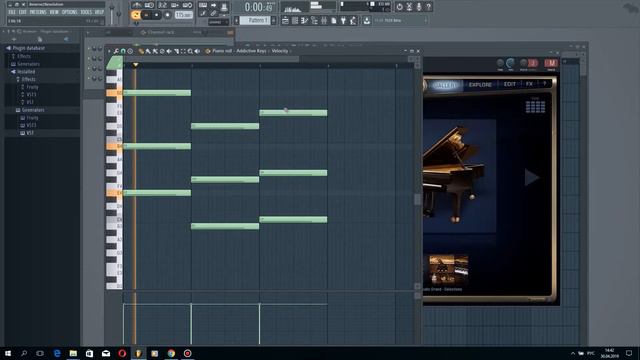The height and width of the screenshot is (360, 640).
Task: Select the Paint brush tool in piano roll
Action: pyautogui.click(x=148, y=51)
